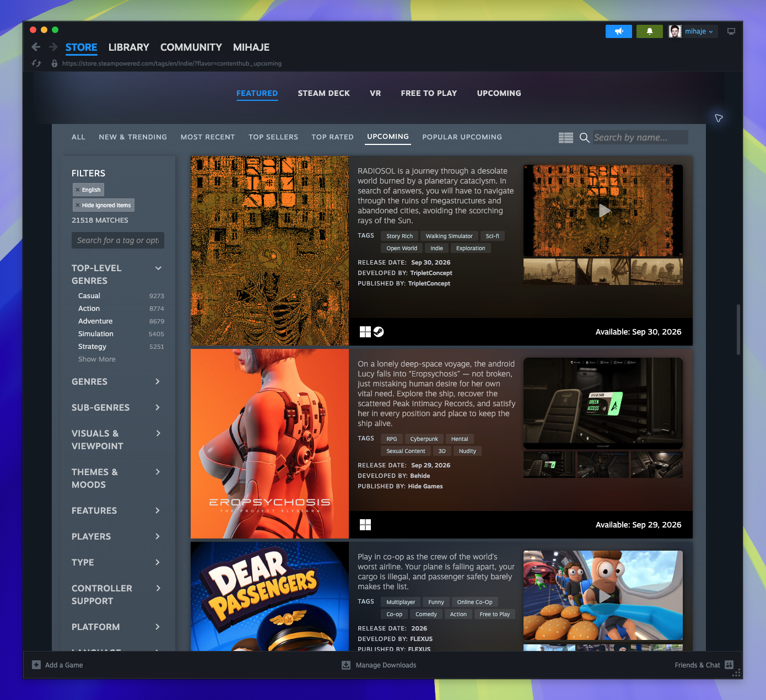Image resolution: width=766 pixels, height=700 pixels.
Task: Open the LIBRARY tab
Action: 129,47
